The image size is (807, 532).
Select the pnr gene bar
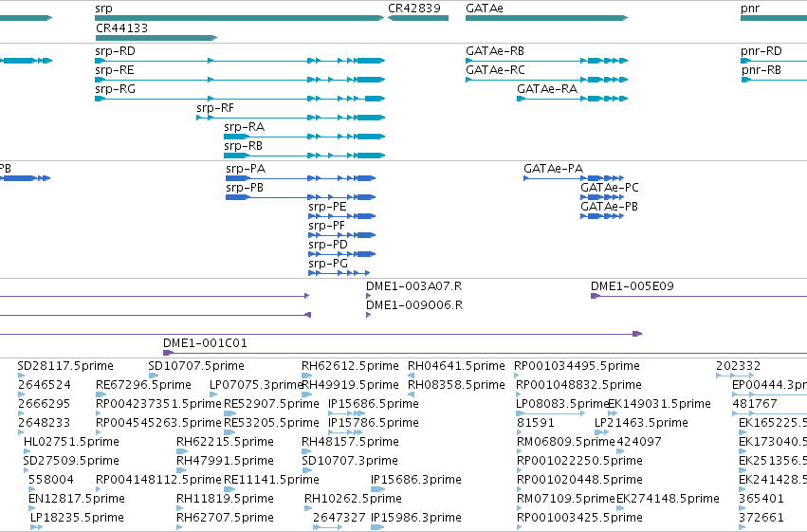coord(774,18)
